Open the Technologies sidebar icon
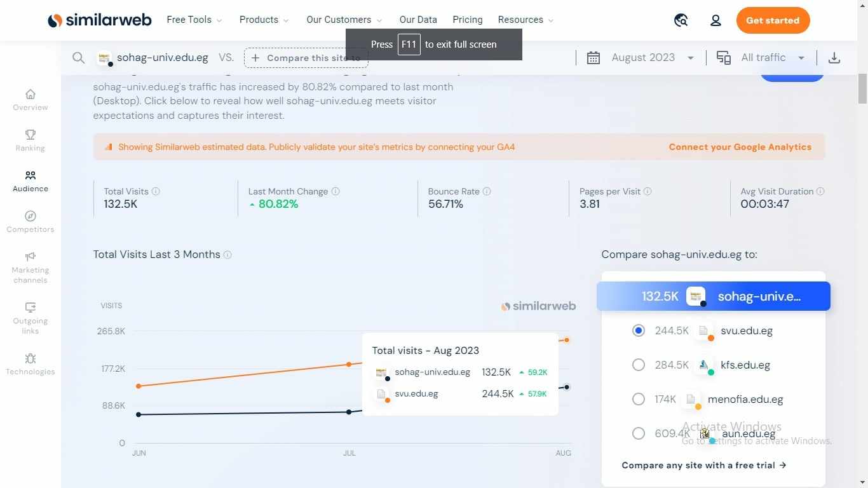 30,358
